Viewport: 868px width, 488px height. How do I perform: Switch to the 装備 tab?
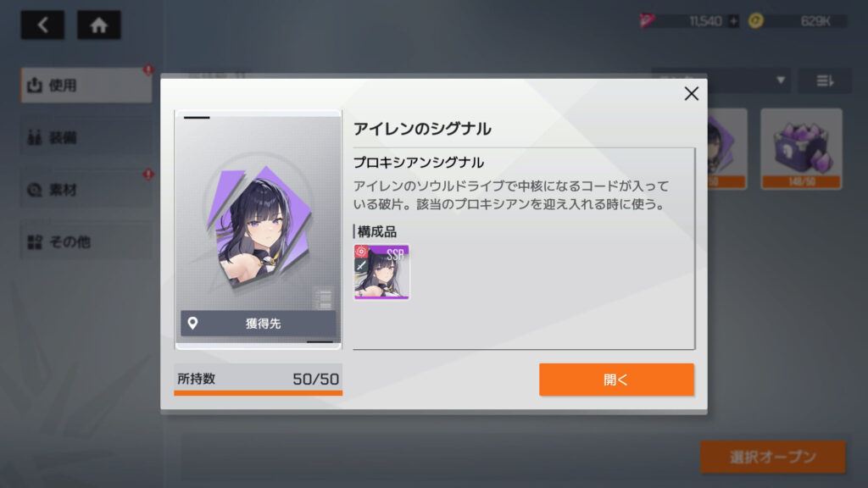[x=86, y=137]
